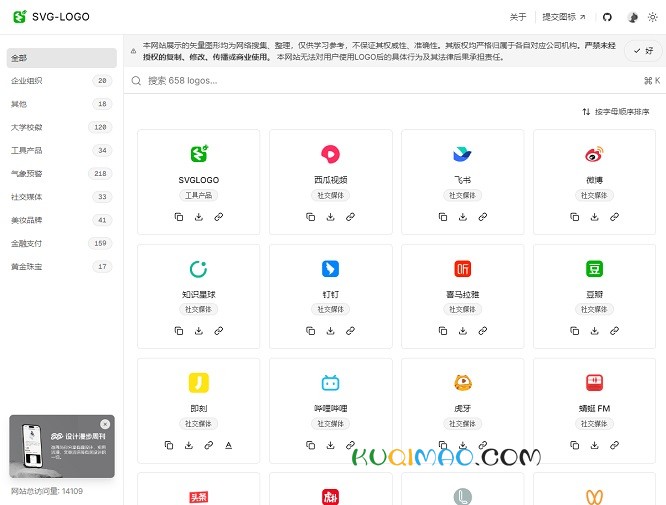Copy link for the 钉钉 logo

(x=350, y=331)
